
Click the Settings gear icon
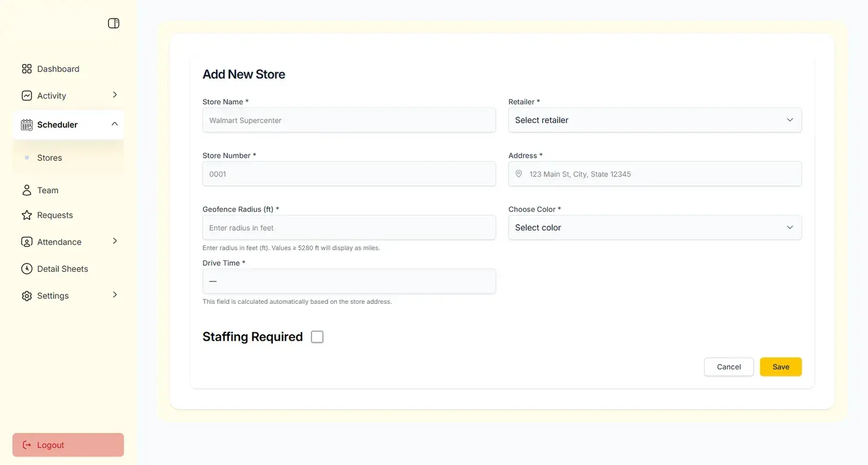coord(27,296)
